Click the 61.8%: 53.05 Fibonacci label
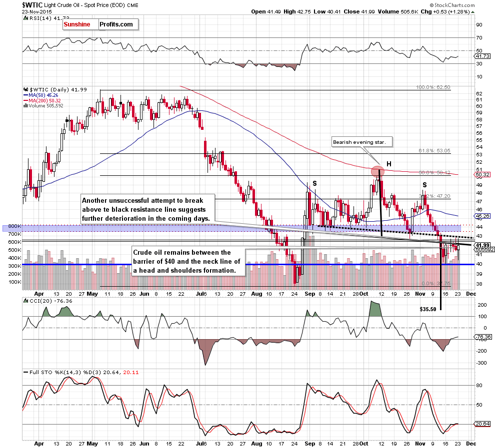Screen dimensions: 495x448 click(434, 151)
